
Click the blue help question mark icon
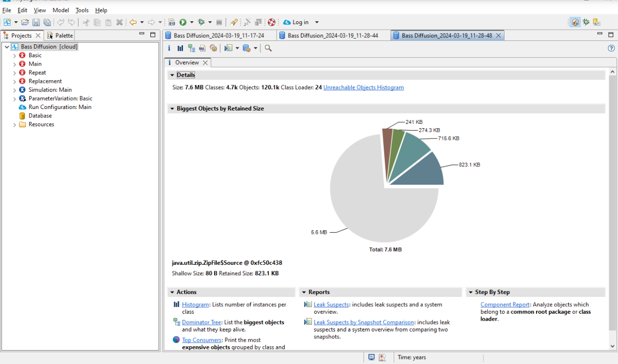[x=611, y=48]
